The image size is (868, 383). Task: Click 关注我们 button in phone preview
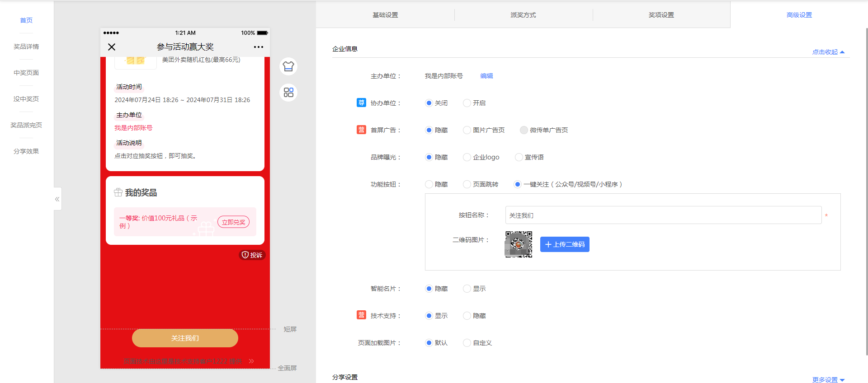tap(185, 338)
